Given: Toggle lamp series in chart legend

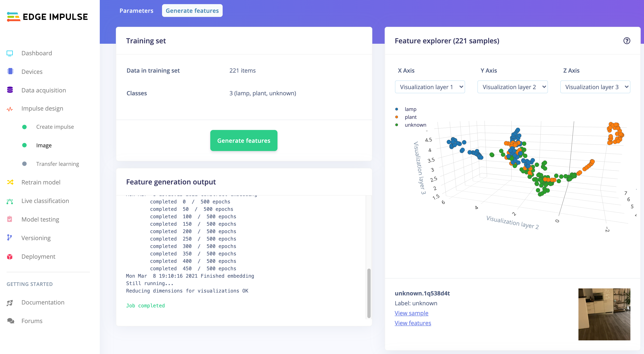Looking at the screenshot, I should pyautogui.click(x=410, y=109).
